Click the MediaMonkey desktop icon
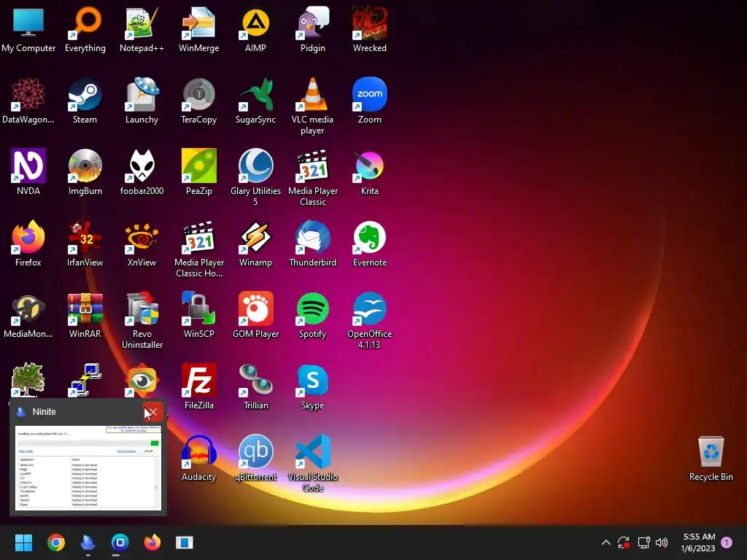747x560 pixels. tap(28, 315)
